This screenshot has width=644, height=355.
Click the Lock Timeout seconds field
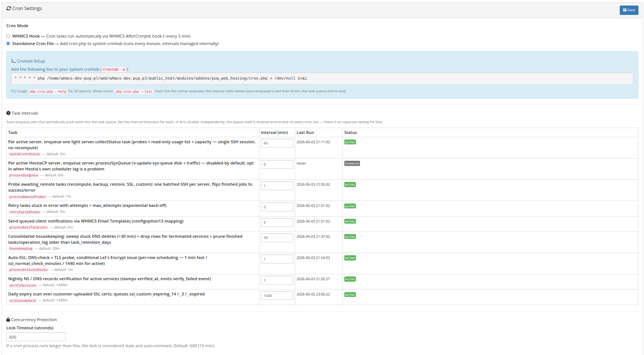(36, 337)
